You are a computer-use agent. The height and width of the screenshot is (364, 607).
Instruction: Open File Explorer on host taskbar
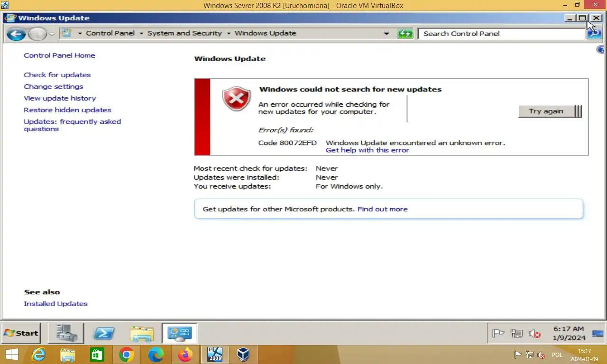(x=68, y=355)
